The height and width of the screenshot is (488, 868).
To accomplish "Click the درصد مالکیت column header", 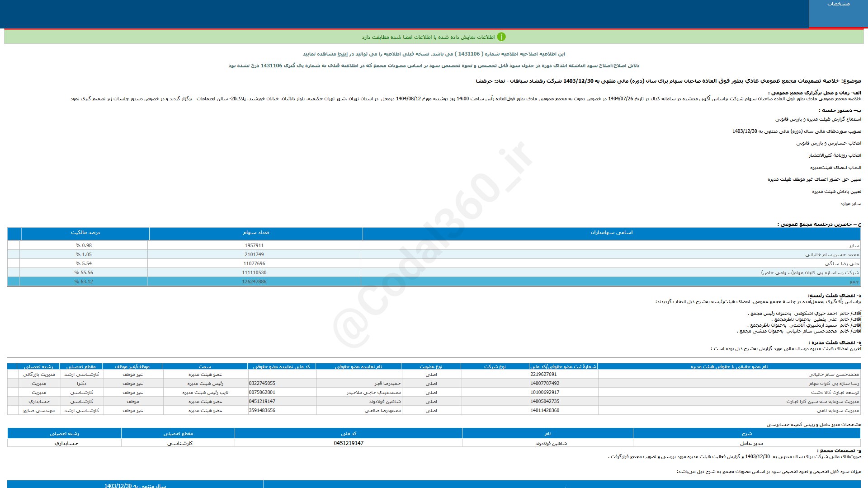I will tap(85, 233).
